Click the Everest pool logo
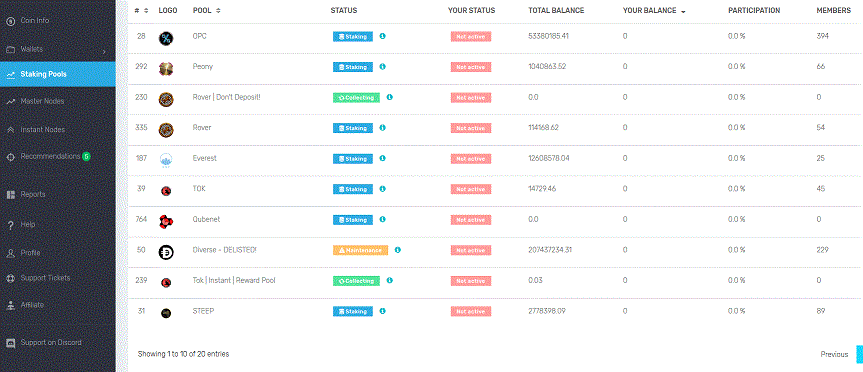863x372 pixels. [x=166, y=160]
